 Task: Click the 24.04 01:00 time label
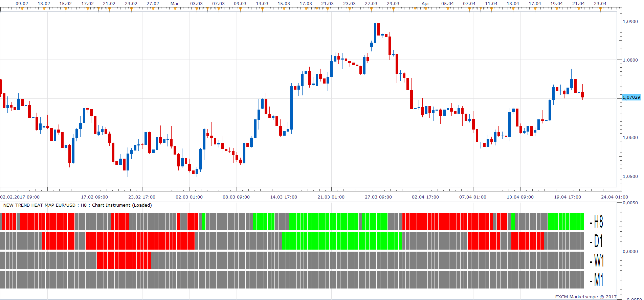pos(615,197)
